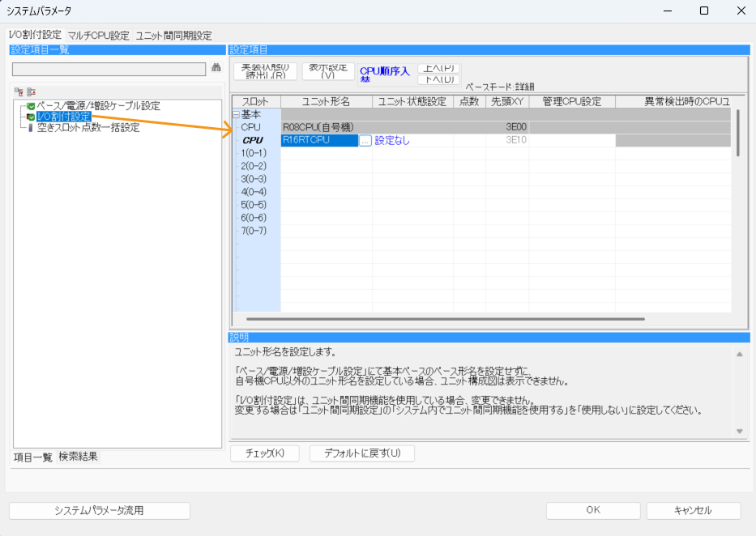
Task: Confirm with the OK button
Action: 593,511
